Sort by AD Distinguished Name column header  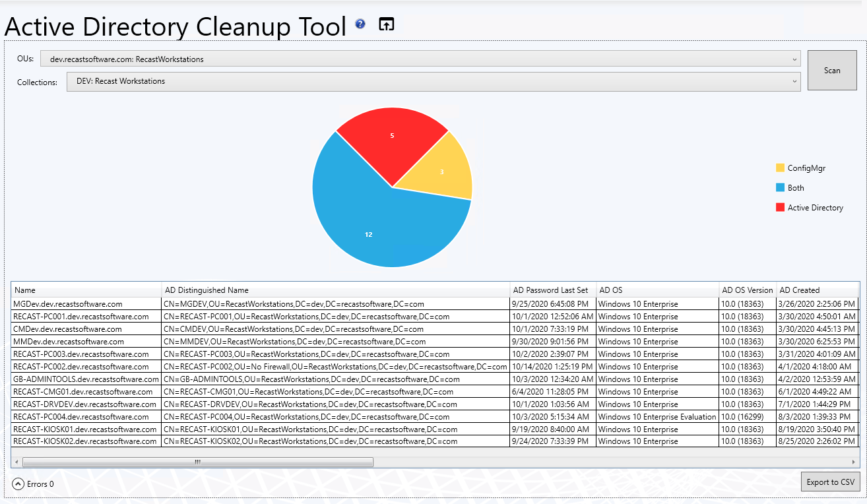336,290
